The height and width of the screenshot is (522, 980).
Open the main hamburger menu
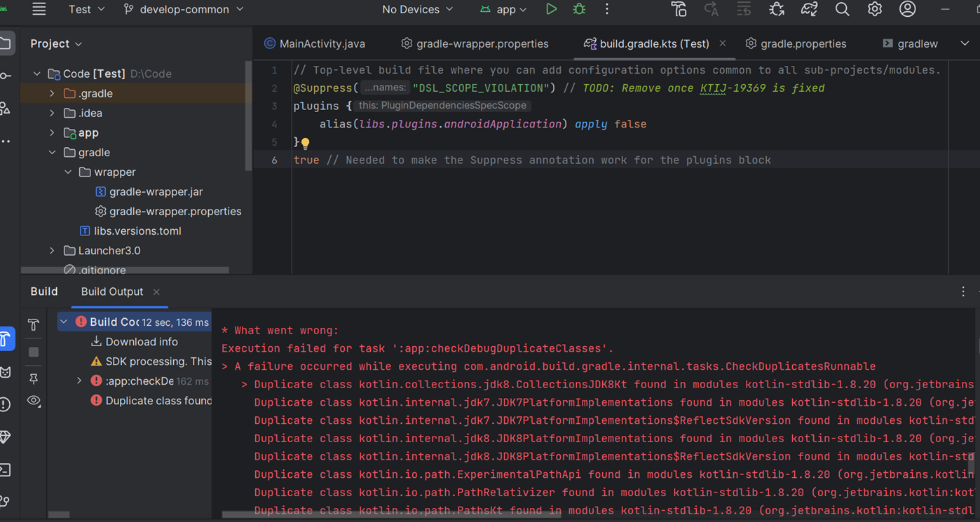click(x=39, y=9)
